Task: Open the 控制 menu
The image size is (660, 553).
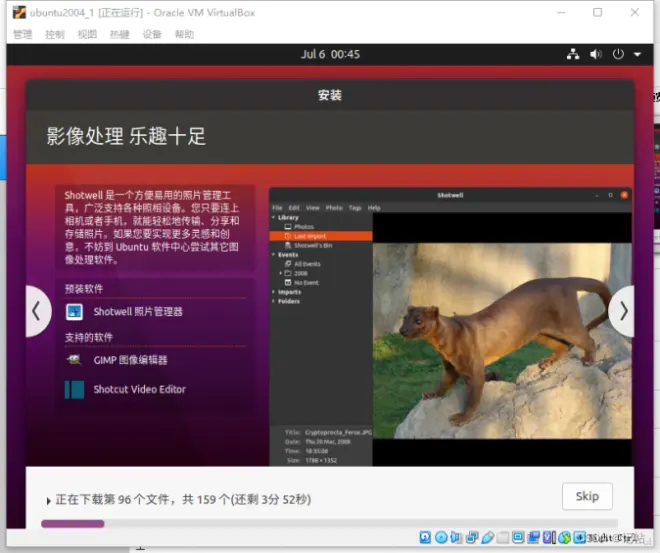Action: point(55,34)
